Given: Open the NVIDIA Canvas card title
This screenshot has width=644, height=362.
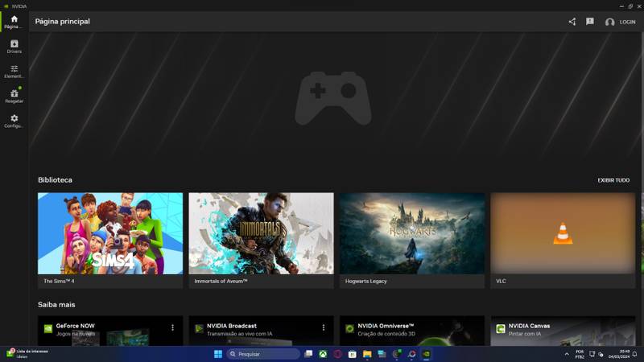Looking at the screenshot, I should tap(529, 326).
